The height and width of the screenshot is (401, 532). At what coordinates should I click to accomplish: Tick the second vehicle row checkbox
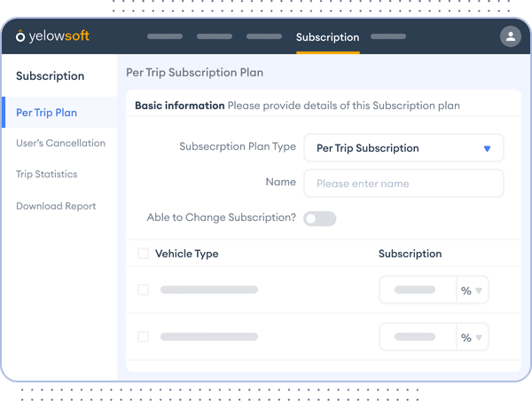point(144,337)
